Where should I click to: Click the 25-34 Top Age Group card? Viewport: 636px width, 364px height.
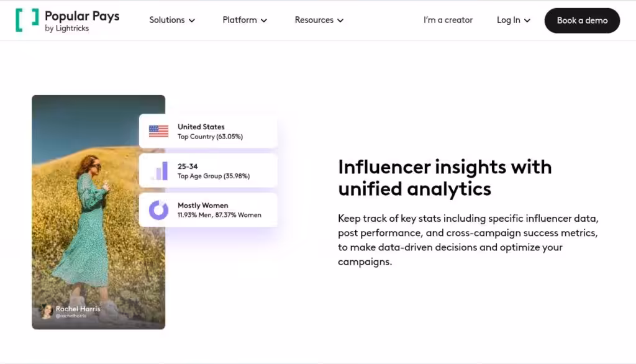(x=208, y=170)
